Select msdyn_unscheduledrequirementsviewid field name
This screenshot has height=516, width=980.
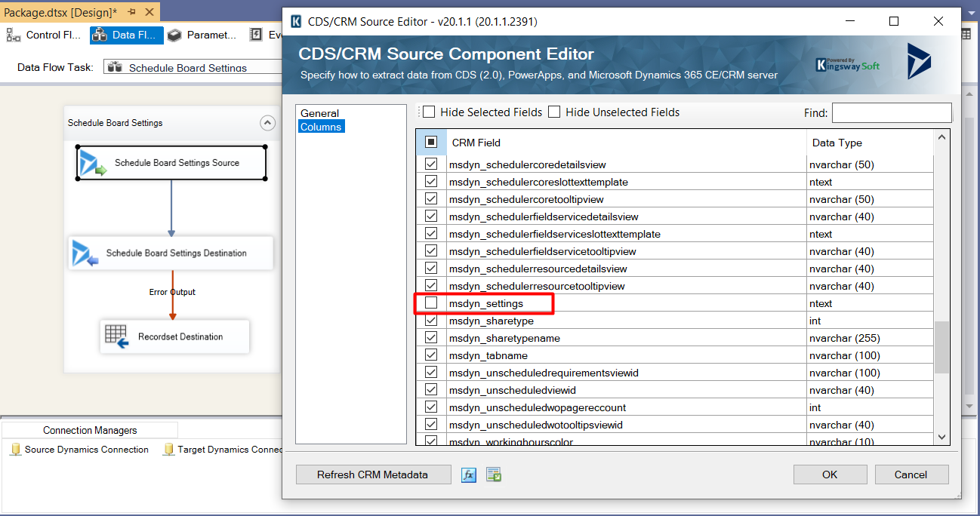pos(544,373)
